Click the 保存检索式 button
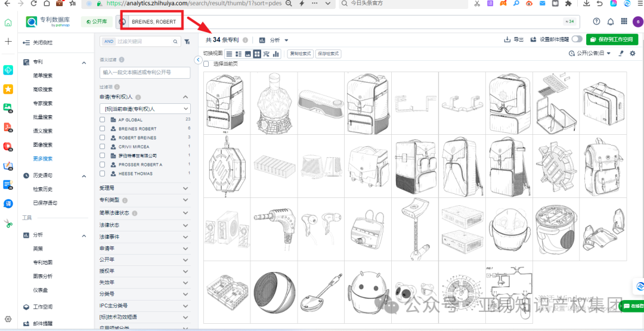This screenshot has height=331, width=644. (x=328, y=54)
